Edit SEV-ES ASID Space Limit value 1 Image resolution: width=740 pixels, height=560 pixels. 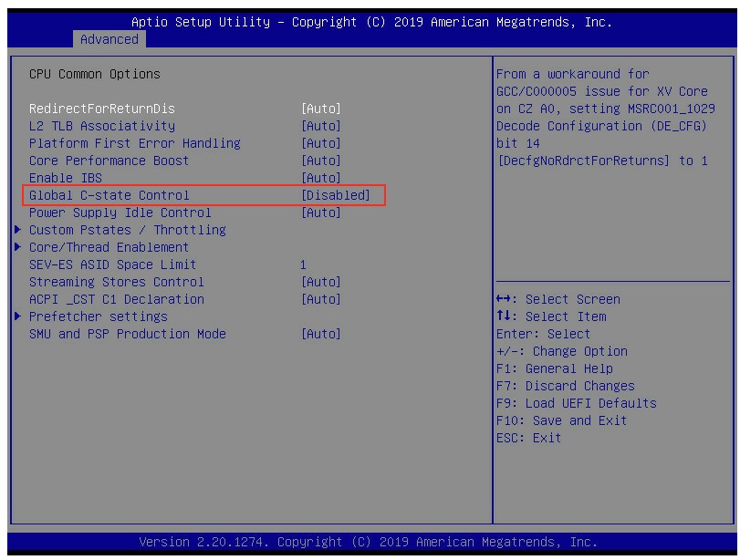click(x=303, y=264)
